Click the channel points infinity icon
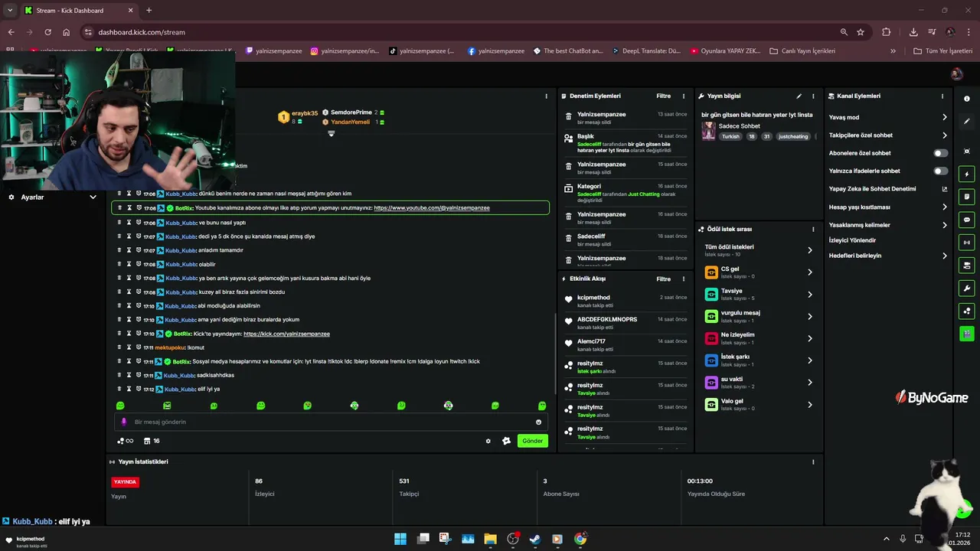This screenshot has height=551, width=980. (125, 441)
